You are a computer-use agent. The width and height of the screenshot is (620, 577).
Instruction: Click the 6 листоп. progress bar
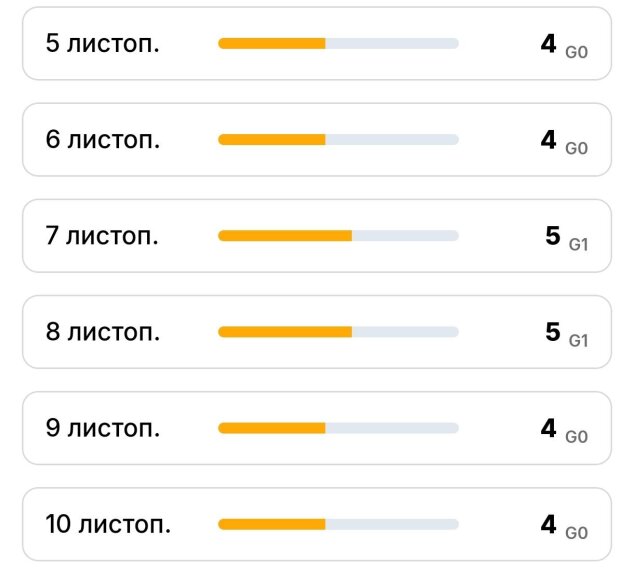pos(338,139)
